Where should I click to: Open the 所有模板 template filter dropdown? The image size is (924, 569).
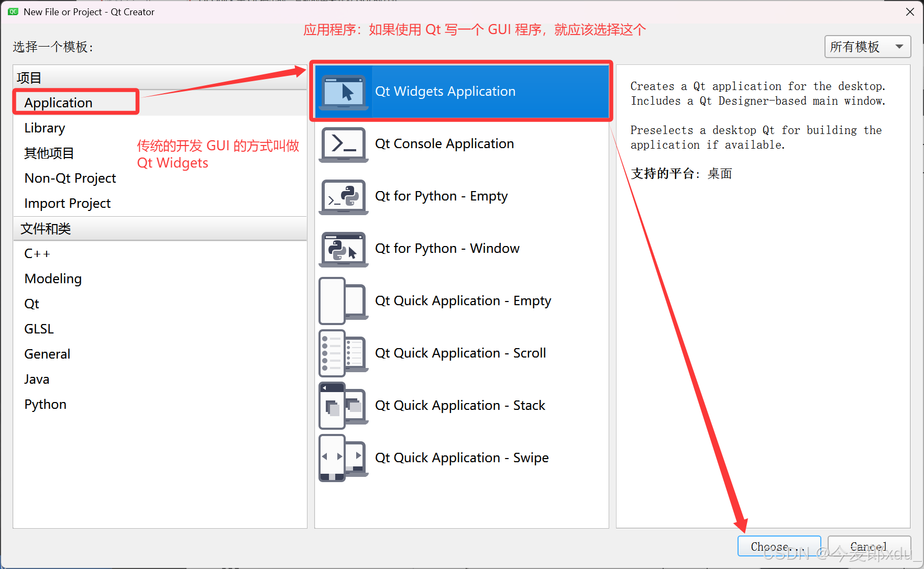[867, 47]
